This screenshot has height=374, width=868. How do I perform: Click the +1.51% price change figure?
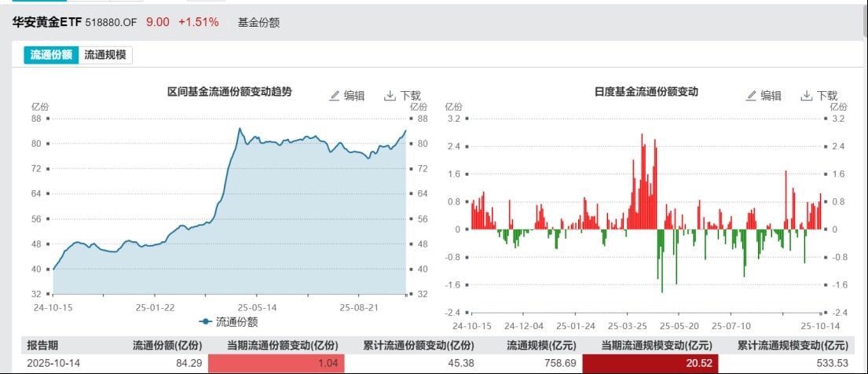click(x=199, y=22)
